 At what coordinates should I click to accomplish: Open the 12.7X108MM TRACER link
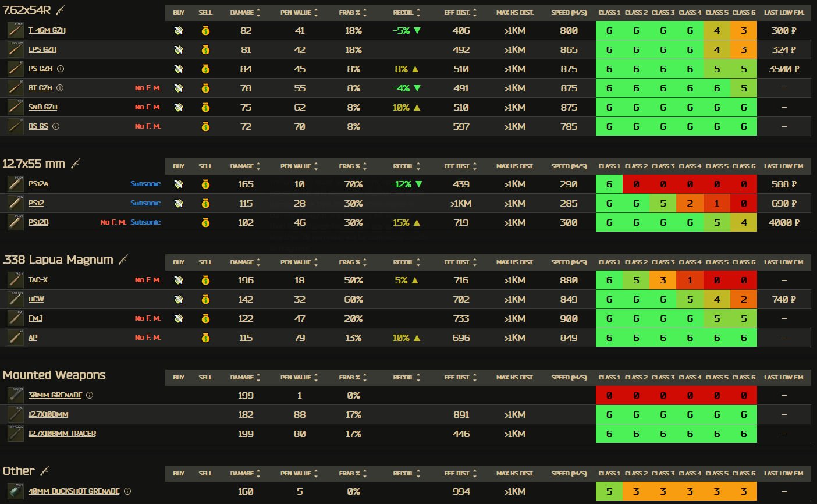pos(62,434)
